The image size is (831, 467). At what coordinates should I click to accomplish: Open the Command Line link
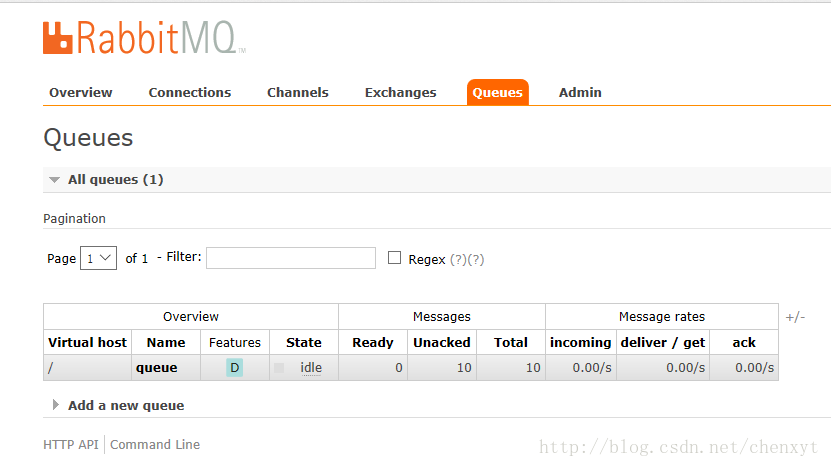[x=155, y=445]
